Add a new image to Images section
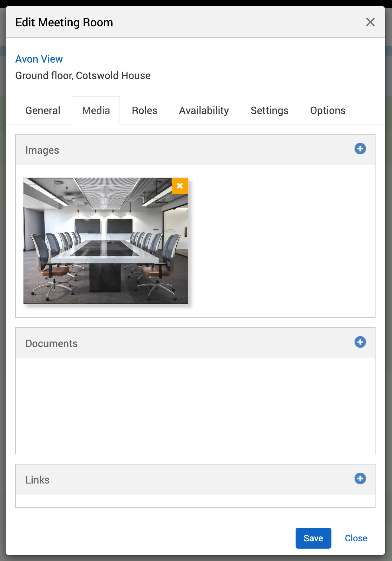392x561 pixels. coord(360,149)
